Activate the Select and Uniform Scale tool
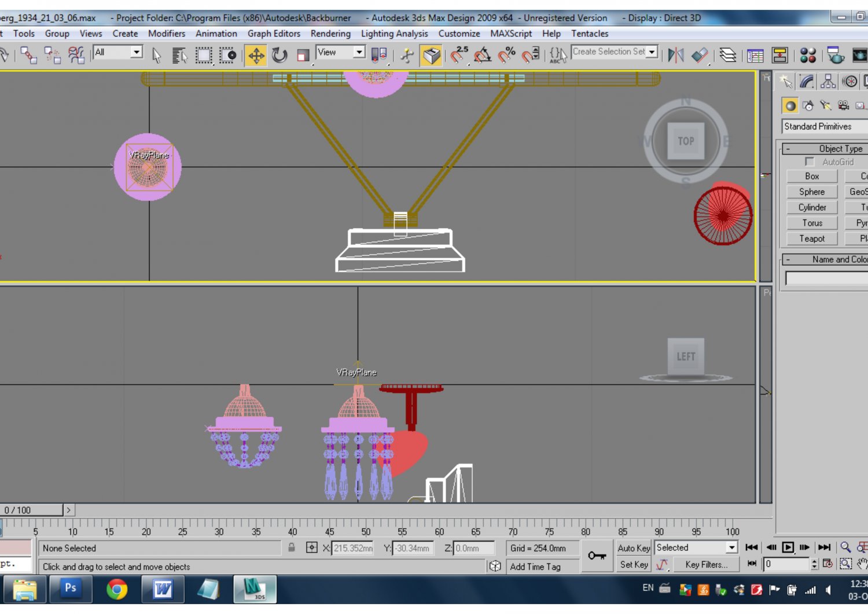The width and height of the screenshot is (868, 614). tap(301, 56)
